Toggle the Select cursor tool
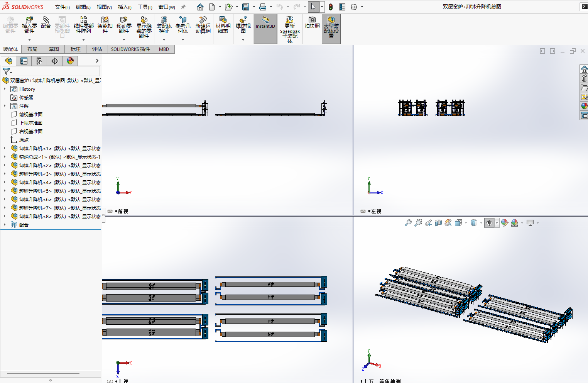The width and height of the screenshot is (588, 383). click(314, 7)
